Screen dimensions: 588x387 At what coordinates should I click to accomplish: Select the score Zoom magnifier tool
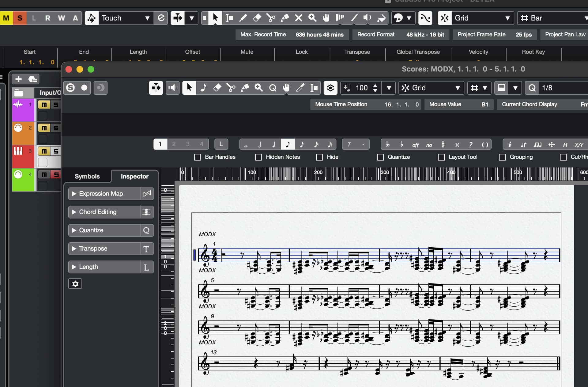pos(259,88)
